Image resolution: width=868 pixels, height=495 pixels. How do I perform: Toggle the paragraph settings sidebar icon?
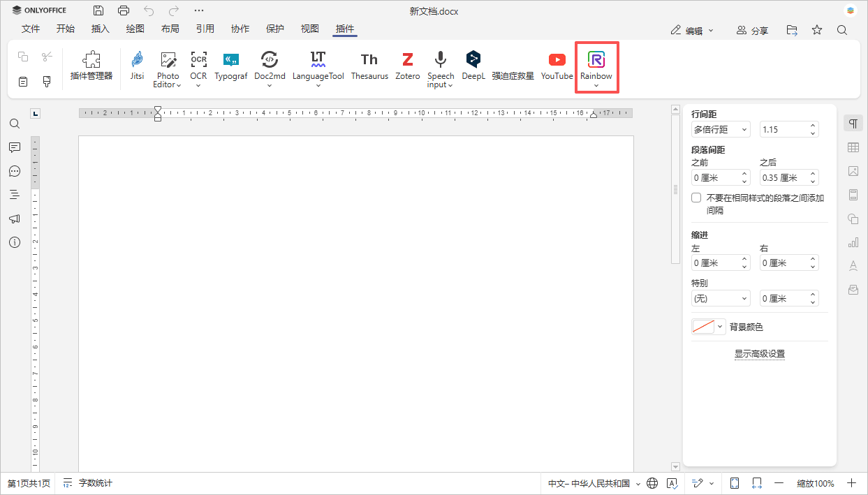[853, 124]
